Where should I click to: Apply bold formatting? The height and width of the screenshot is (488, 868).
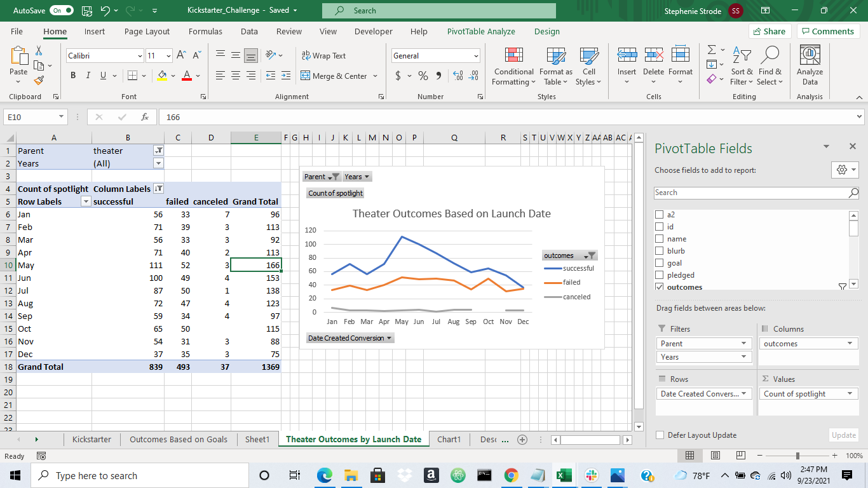pos(72,76)
